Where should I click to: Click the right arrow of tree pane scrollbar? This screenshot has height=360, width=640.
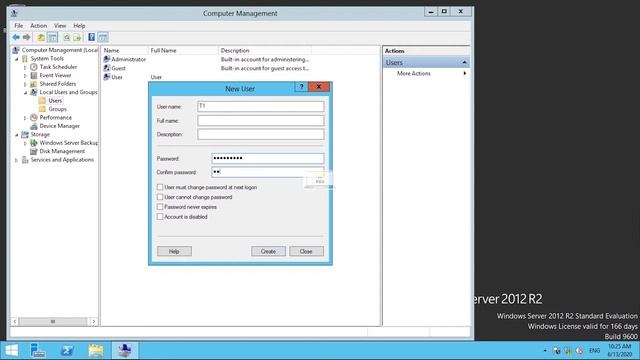(x=94, y=322)
